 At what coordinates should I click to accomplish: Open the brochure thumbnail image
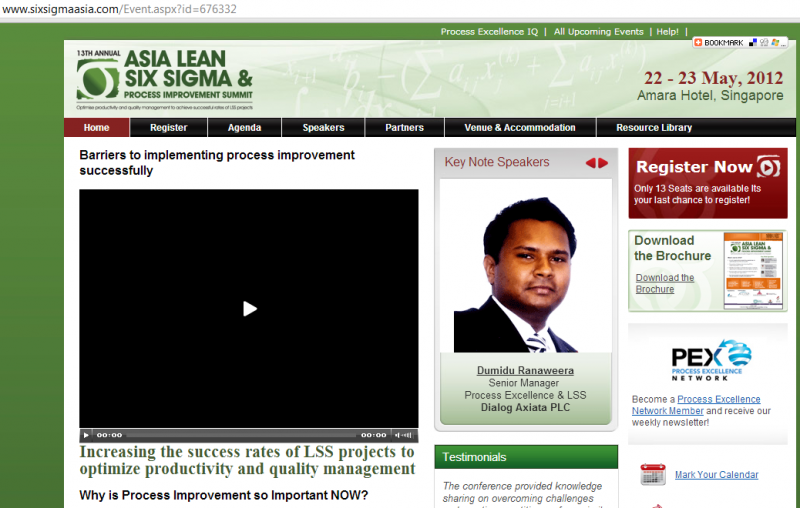753,270
